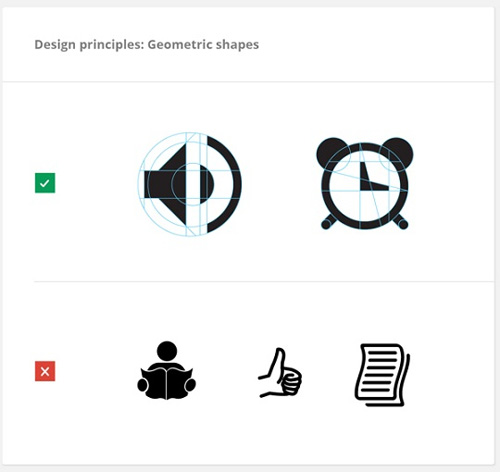This screenshot has height=472, width=500.
Task: Select the thumbs up hand icon
Action: [x=280, y=373]
